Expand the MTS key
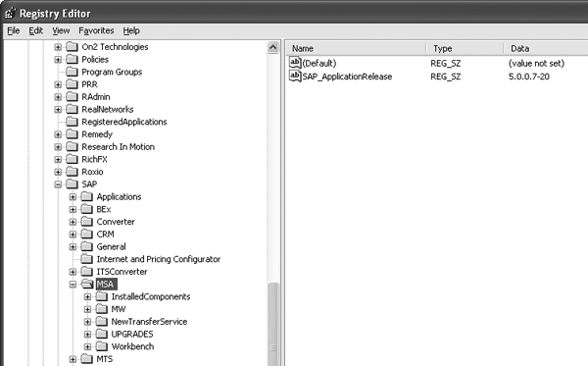 click(x=73, y=359)
